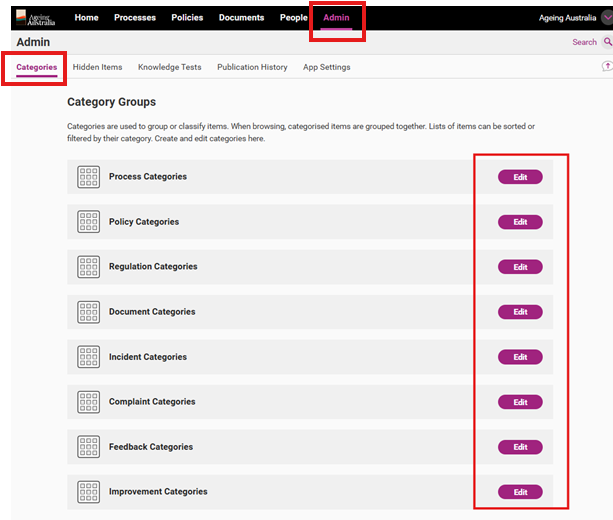Viewport: 613px width, 520px height.
Task: Click the speech bubble upload icon
Action: (x=606, y=66)
